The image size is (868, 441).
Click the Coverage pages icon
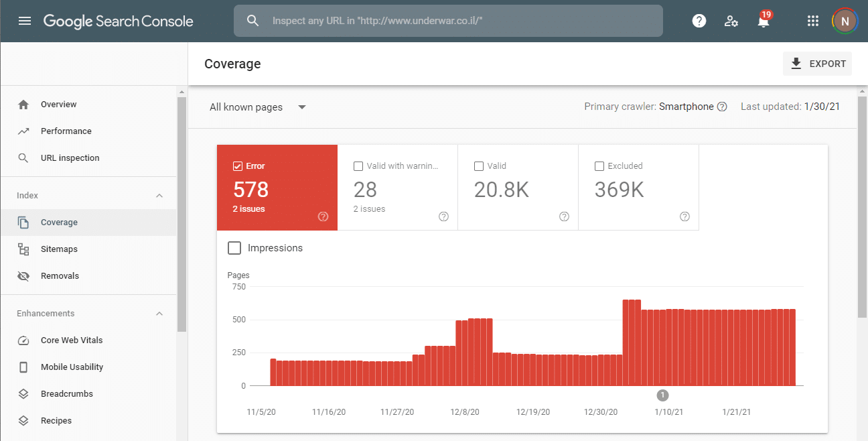pos(23,223)
